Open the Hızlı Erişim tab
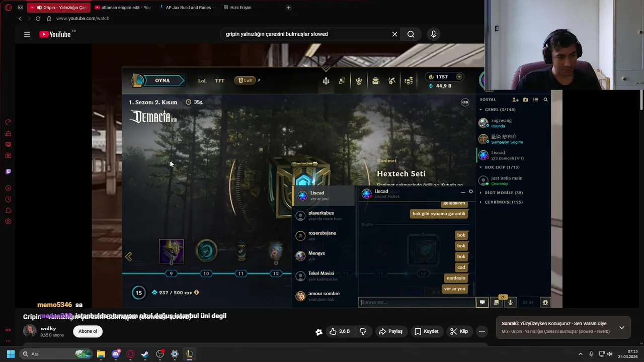Viewport: 644px width, 362px height. click(237, 8)
